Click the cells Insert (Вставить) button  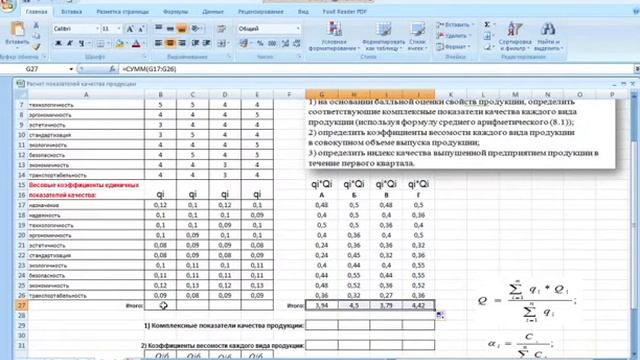point(454,25)
